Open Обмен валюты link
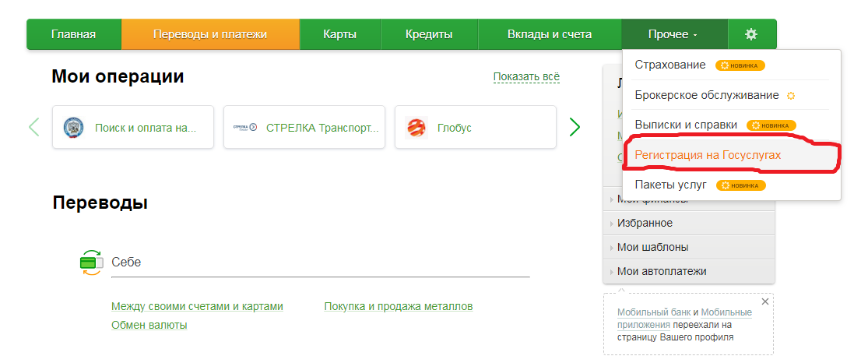Viewport: 868px width, 363px height. (149, 325)
